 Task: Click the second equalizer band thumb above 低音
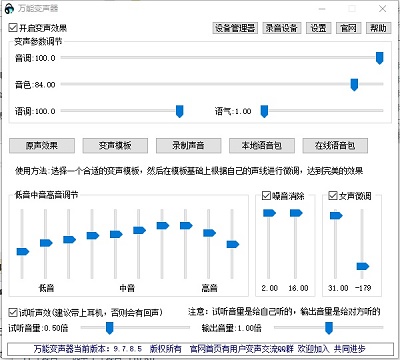click(x=46, y=243)
